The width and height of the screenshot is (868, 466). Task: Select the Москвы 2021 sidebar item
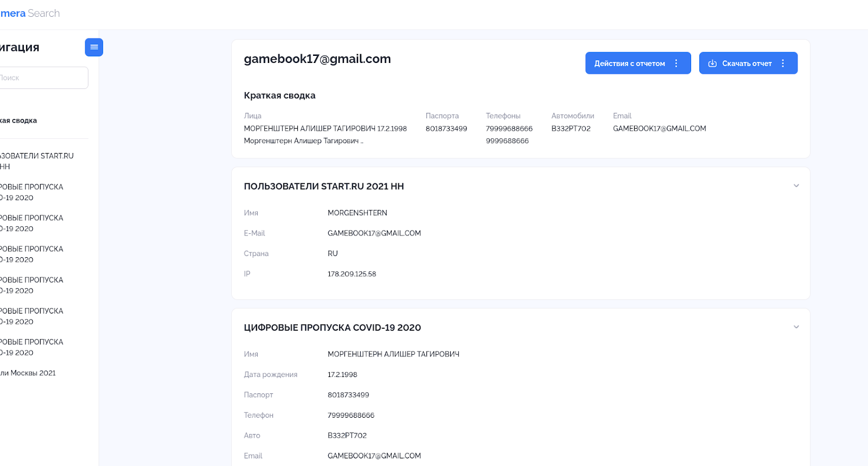pyautogui.click(x=28, y=373)
